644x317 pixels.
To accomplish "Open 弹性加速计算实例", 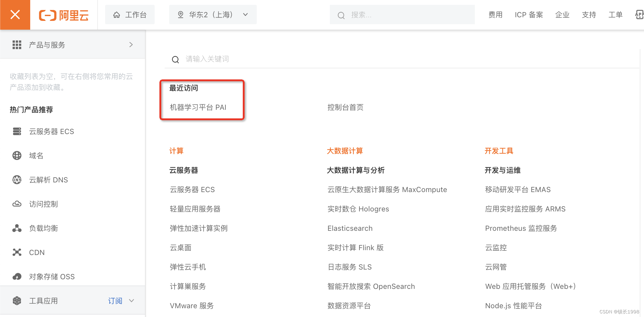I will 199,228.
